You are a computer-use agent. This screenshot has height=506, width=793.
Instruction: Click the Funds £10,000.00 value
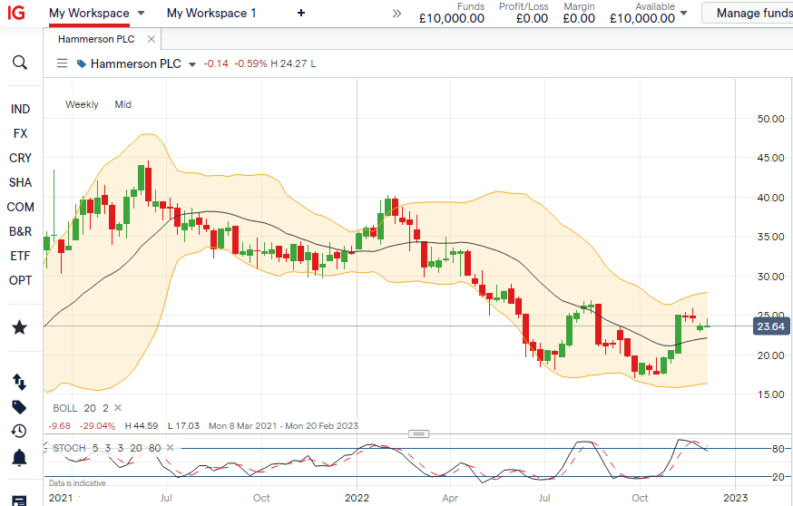[x=452, y=19]
